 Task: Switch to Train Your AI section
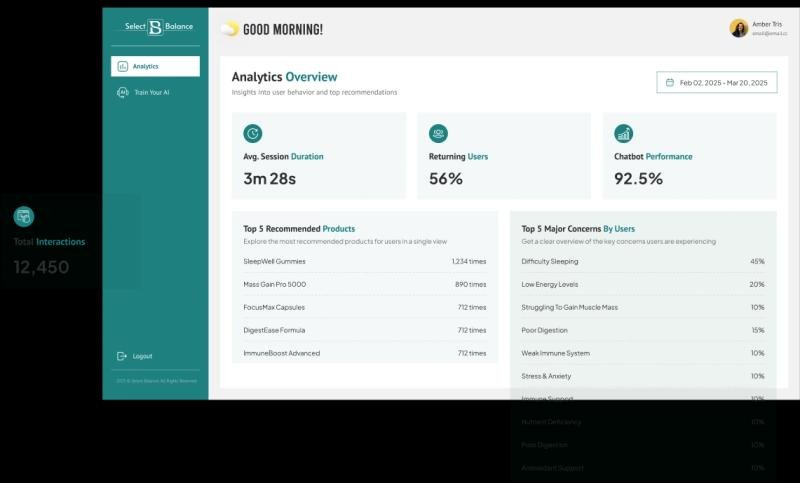coord(152,92)
